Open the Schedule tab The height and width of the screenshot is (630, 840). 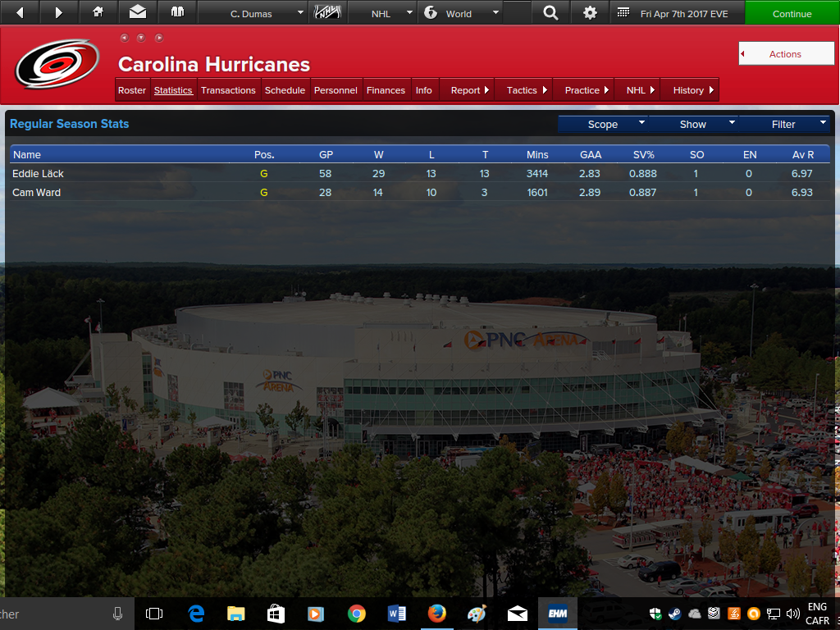tap(285, 90)
